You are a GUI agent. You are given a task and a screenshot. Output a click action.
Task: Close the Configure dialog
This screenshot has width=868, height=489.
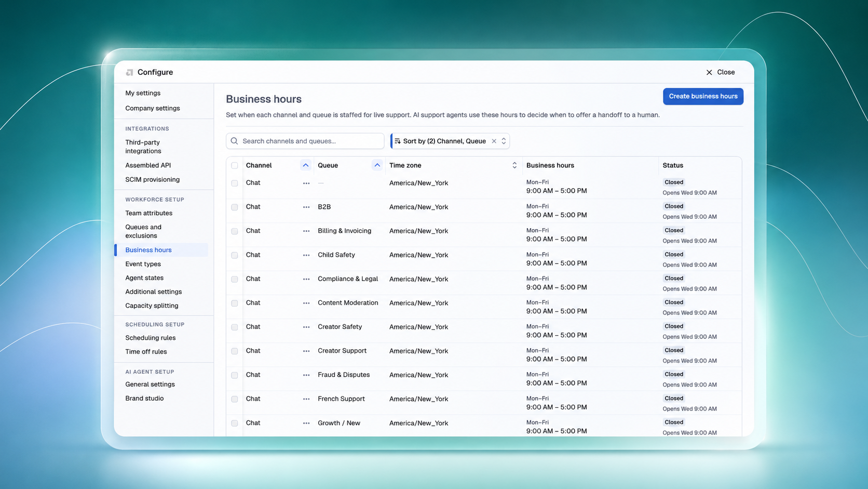720,72
